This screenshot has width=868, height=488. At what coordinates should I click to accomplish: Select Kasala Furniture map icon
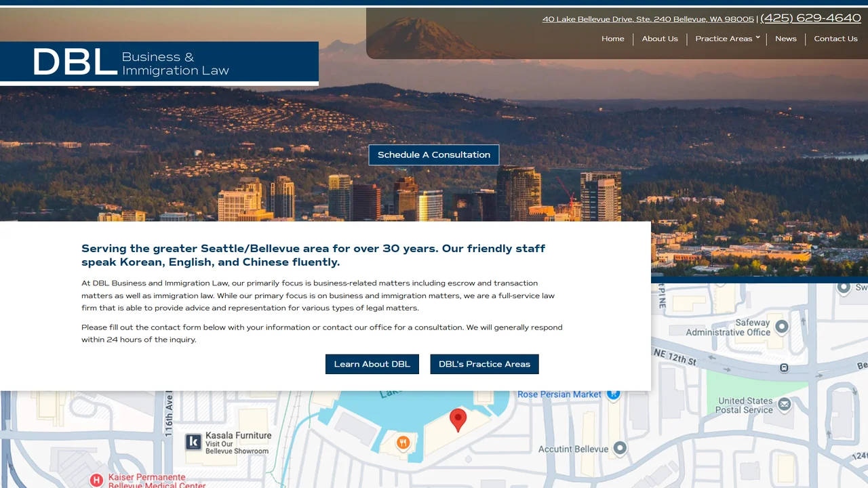click(x=193, y=442)
